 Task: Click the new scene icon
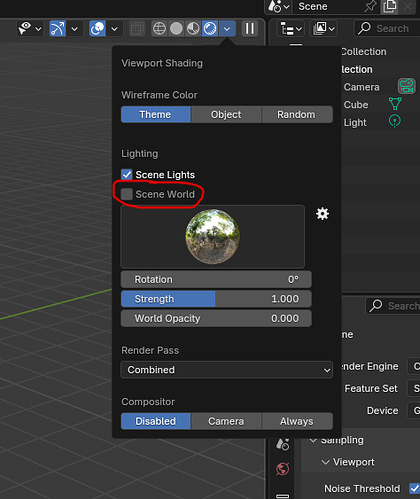(390, 6)
